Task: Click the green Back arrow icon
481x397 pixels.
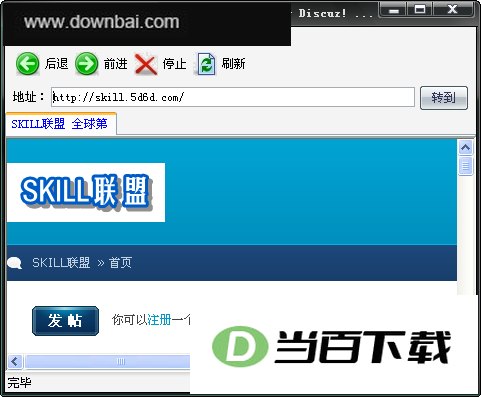Action: coord(27,63)
